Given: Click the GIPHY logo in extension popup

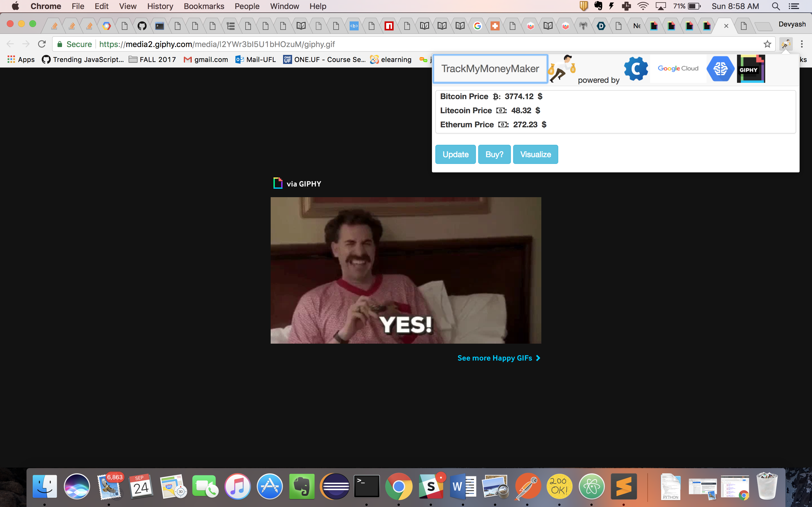Looking at the screenshot, I should [x=751, y=69].
